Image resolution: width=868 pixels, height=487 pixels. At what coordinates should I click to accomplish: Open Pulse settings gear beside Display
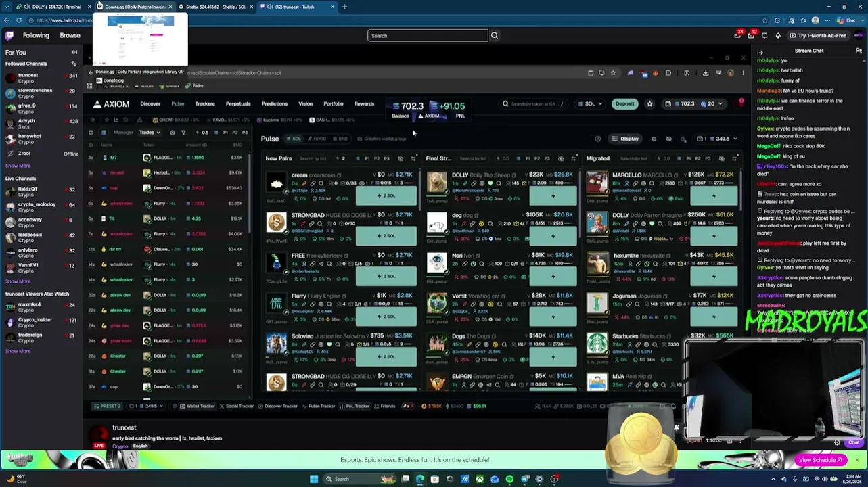[654, 139]
